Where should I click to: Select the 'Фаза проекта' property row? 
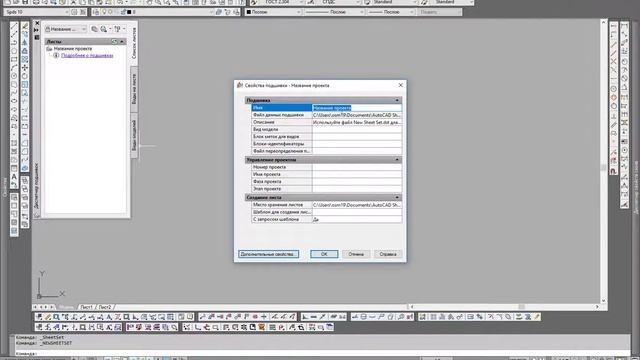(327, 181)
